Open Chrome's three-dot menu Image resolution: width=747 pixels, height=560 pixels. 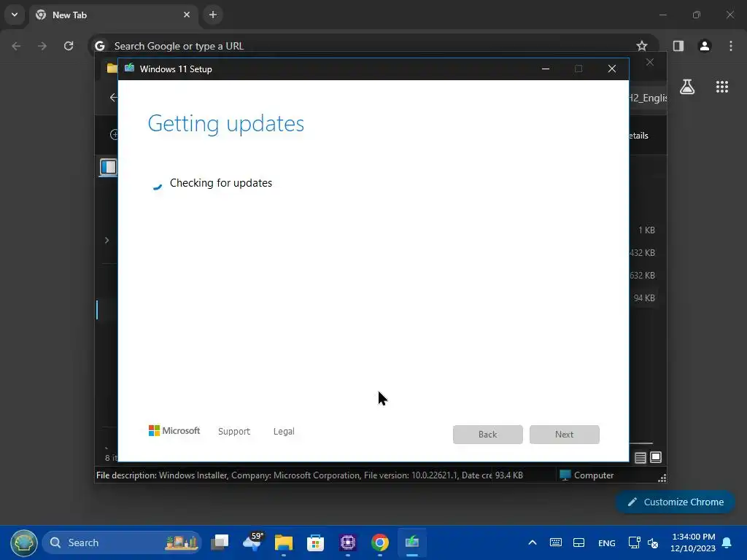pos(731,46)
